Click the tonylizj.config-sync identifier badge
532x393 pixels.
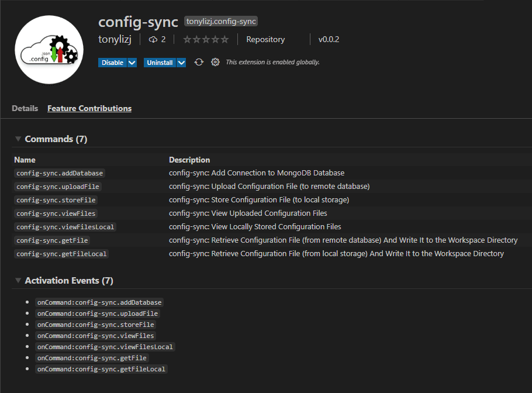[221, 22]
